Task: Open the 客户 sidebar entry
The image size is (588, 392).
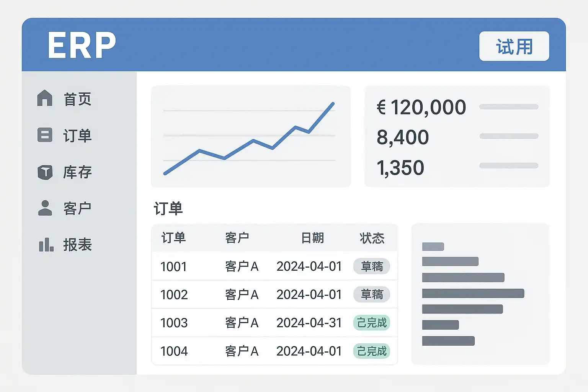Action: coord(77,209)
